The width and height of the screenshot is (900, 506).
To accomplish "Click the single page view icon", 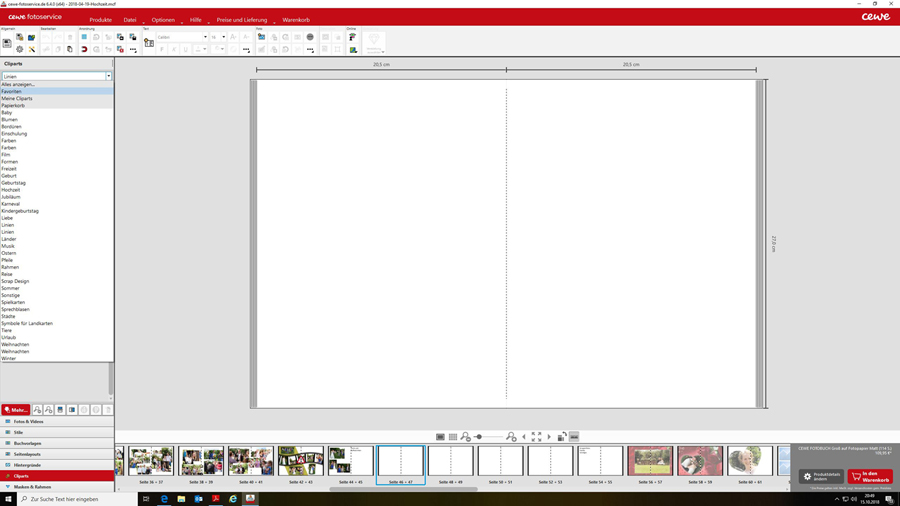I will (x=440, y=437).
